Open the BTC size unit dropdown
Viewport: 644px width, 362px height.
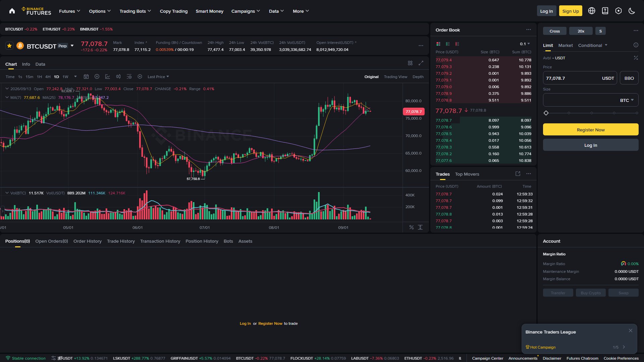(627, 100)
